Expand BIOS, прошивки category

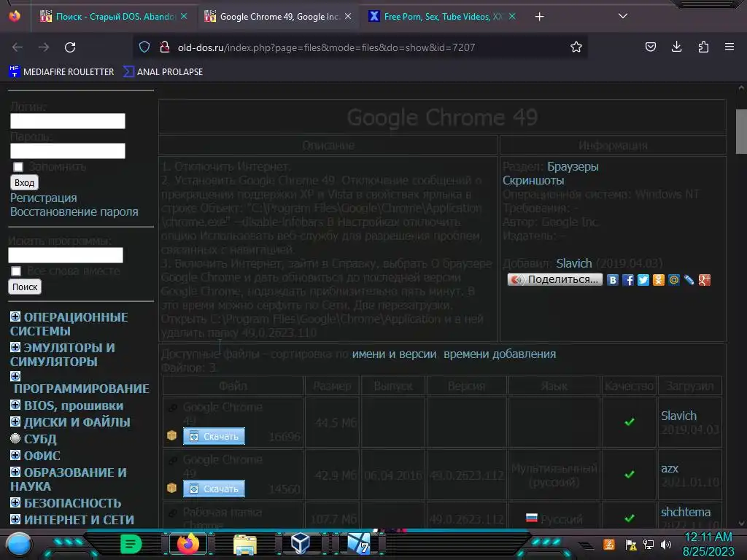point(15,405)
